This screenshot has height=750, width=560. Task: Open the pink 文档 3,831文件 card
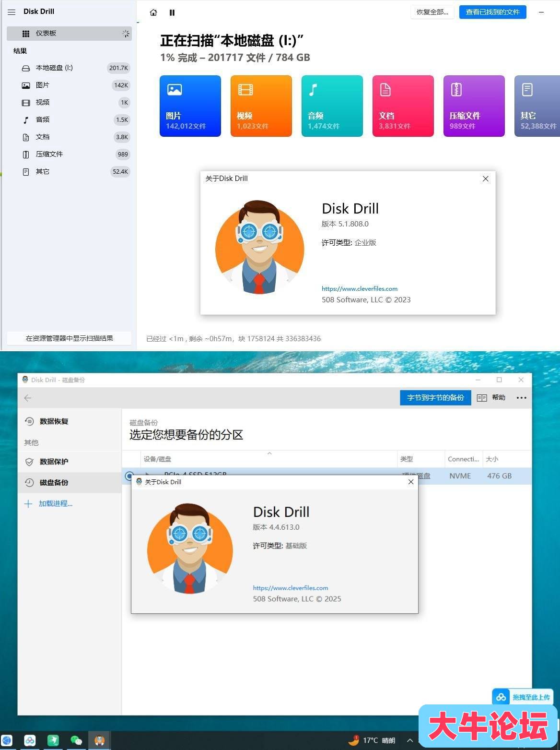[x=403, y=106]
